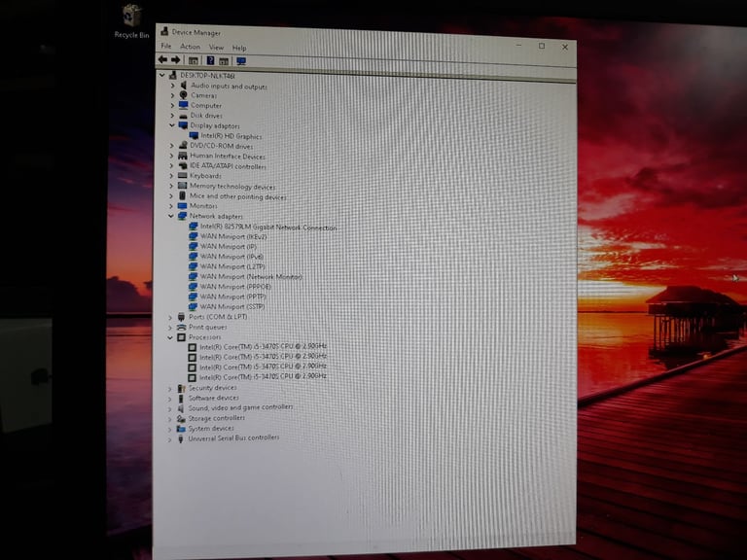Select WAN Miniport (Network Monitor) entry

click(x=251, y=277)
